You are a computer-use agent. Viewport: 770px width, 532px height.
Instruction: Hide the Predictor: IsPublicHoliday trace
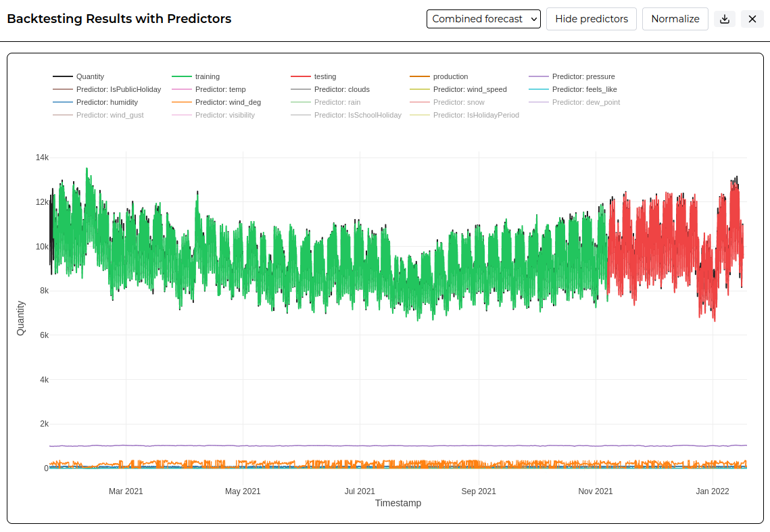point(107,89)
